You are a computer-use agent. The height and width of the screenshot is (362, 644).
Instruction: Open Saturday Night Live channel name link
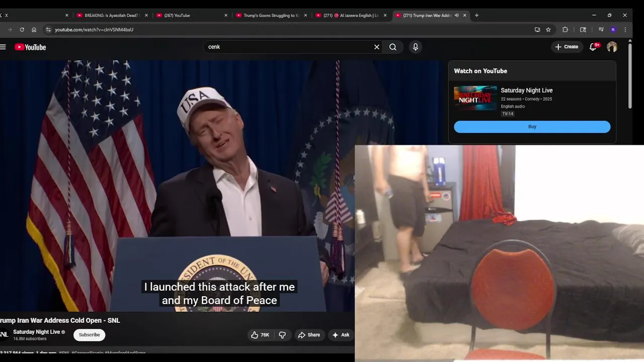(36, 332)
